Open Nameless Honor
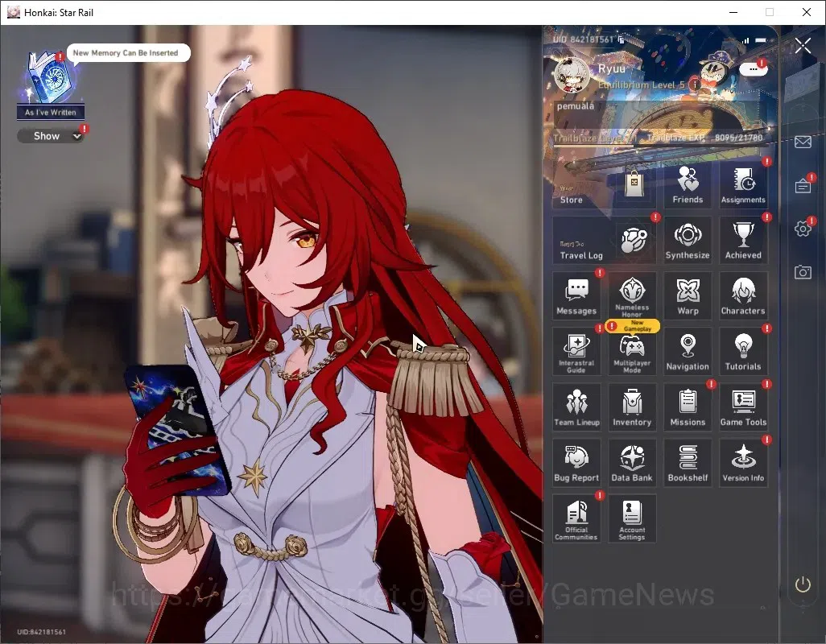The height and width of the screenshot is (644, 826). 632,296
